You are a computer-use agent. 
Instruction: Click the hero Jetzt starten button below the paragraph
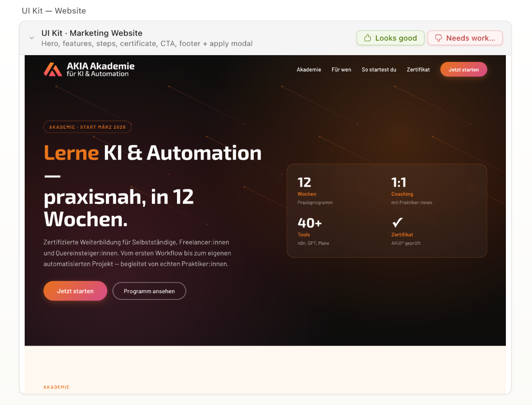75,291
